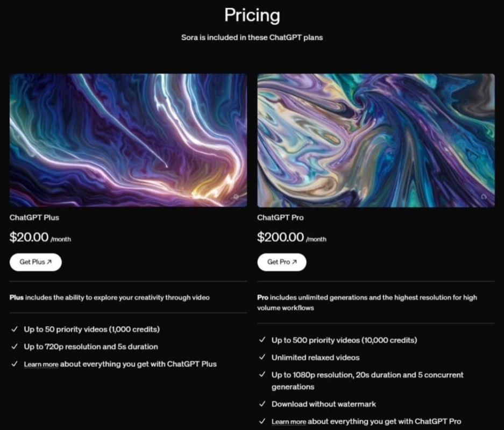Viewport: 504px width, 430px height.
Task: Click checkmark beside 720p resolution feature
Action: [x=14, y=347]
